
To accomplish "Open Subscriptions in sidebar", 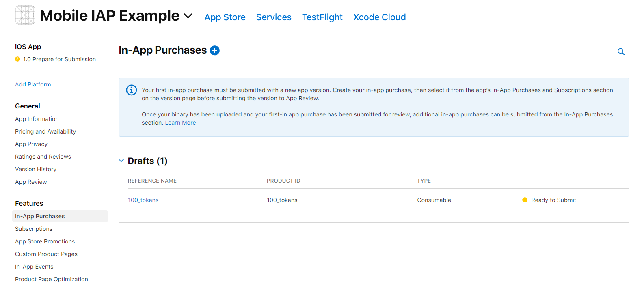I will (x=34, y=229).
